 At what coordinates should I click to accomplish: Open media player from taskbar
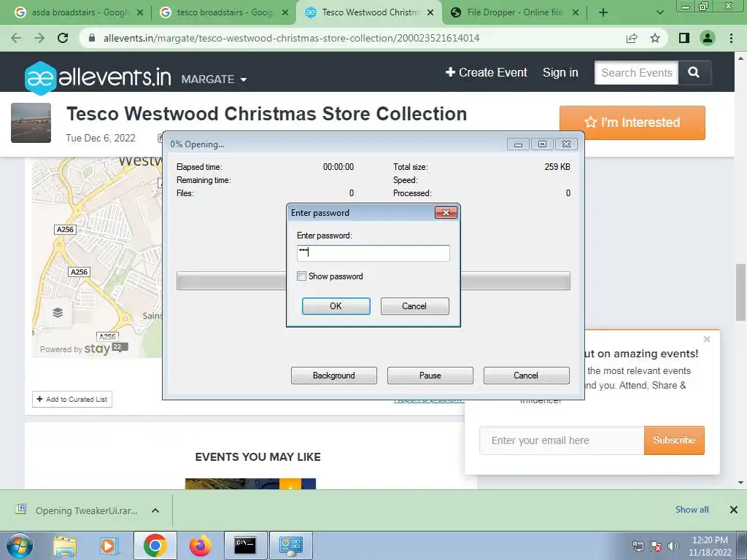(109, 545)
